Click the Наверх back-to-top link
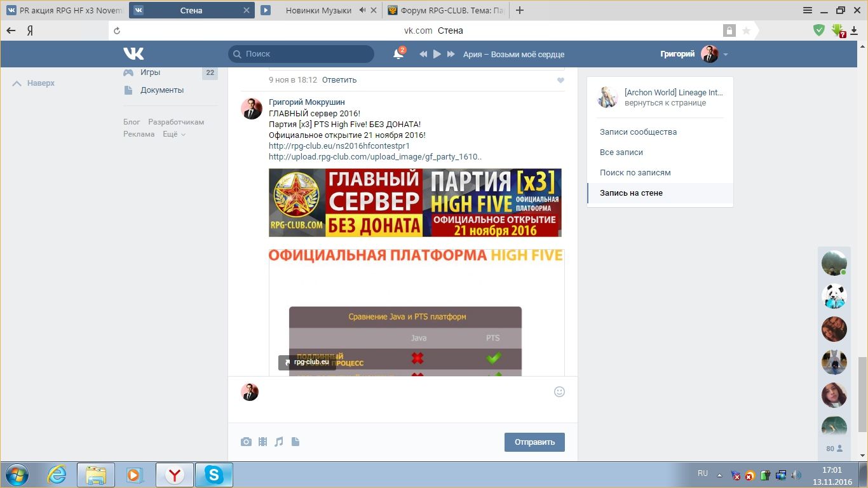The width and height of the screenshot is (868, 488). (x=34, y=83)
